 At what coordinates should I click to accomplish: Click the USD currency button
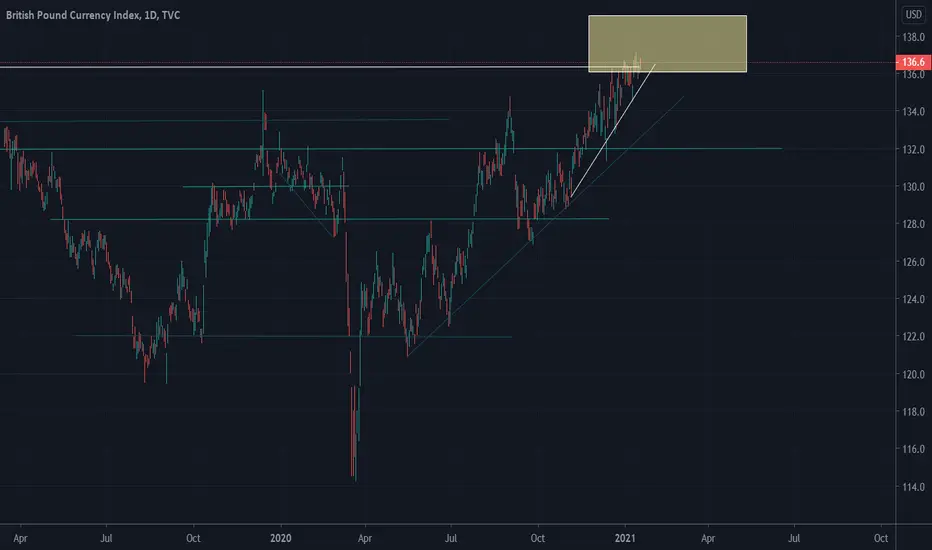[x=914, y=14]
